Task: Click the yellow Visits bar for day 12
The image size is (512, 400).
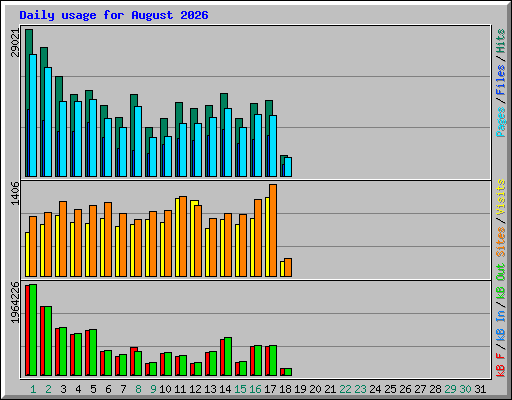Action: pos(193,238)
